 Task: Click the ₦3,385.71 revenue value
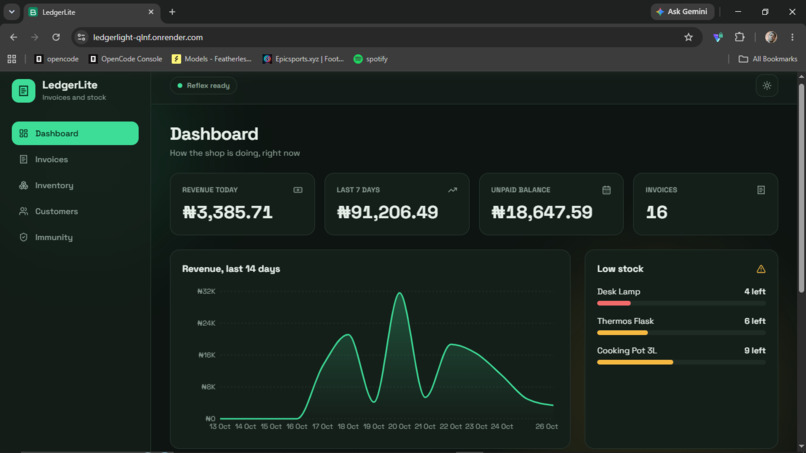227,212
